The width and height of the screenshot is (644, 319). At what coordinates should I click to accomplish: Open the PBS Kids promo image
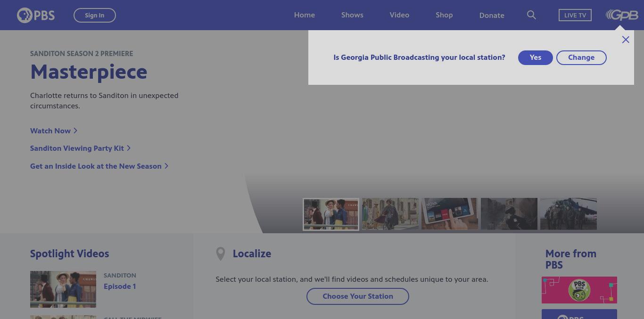click(579, 290)
